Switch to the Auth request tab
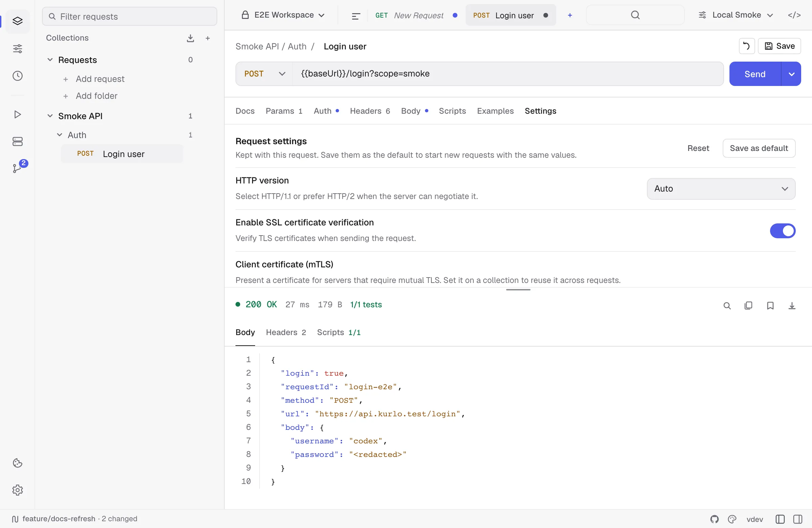Screen dimensions: 812x528 (x=326, y=111)
